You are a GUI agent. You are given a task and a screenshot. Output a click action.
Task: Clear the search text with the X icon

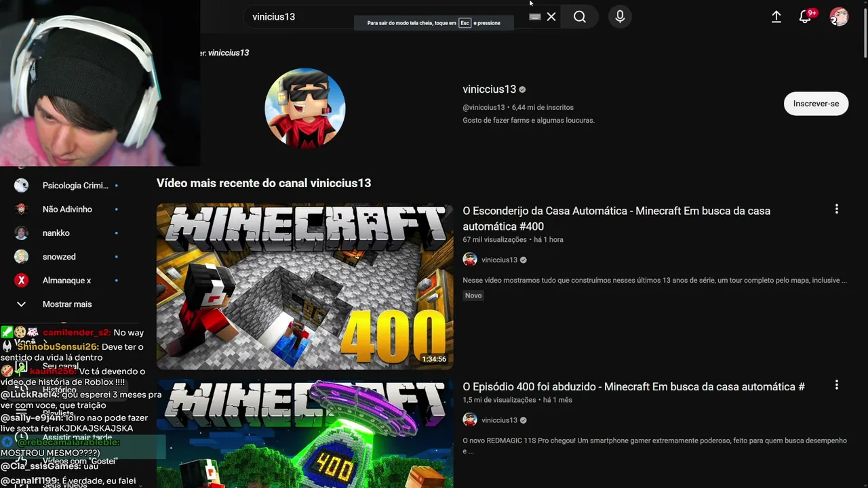pos(551,17)
